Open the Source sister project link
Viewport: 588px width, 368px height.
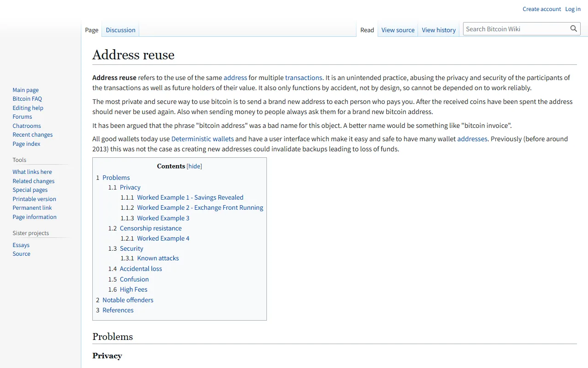point(22,254)
